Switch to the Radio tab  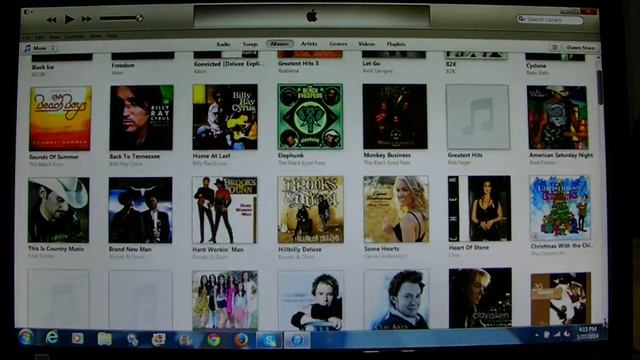pos(223,44)
